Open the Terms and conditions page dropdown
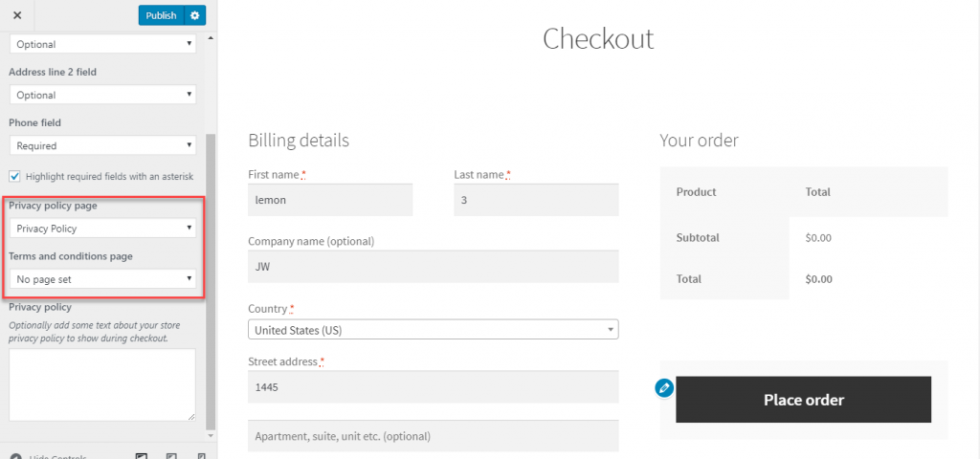The height and width of the screenshot is (459, 980). [x=102, y=279]
